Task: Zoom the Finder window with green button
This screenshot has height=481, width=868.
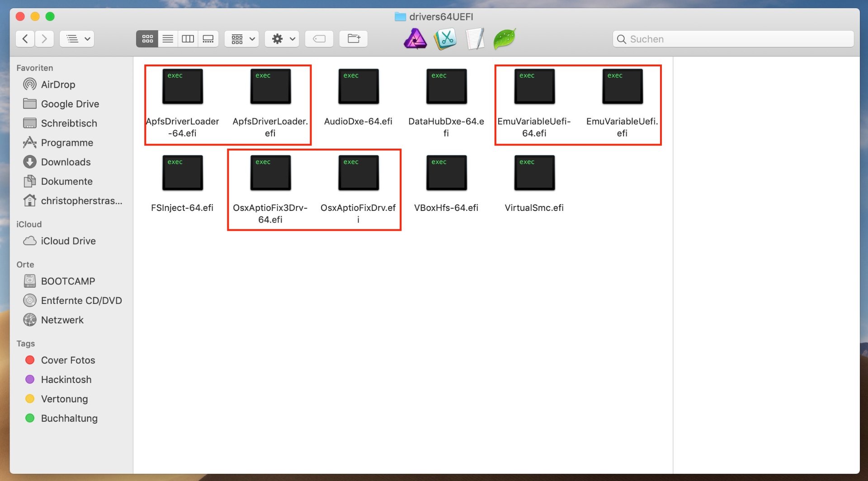Action: (50, 17)
